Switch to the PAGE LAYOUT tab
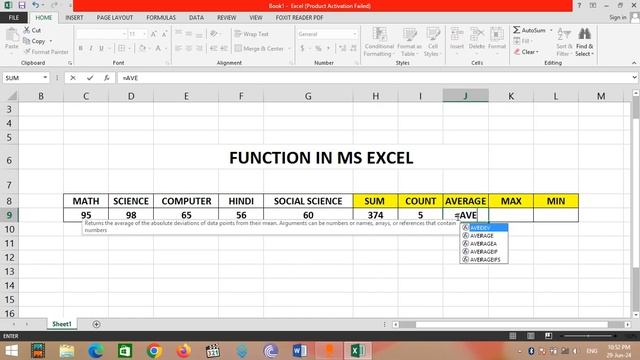The width and height of the screenshot is (640, 360). [x=115, y=18]
